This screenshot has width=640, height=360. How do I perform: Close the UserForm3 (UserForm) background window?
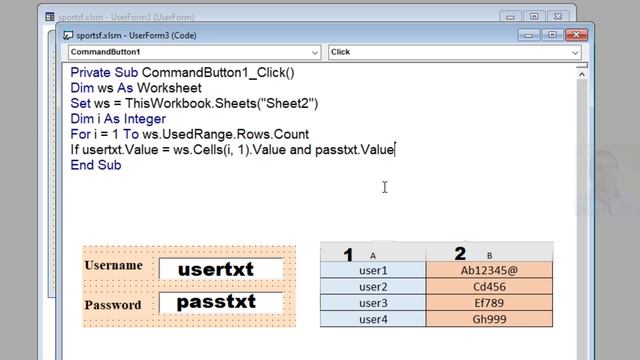coord(558,17)
